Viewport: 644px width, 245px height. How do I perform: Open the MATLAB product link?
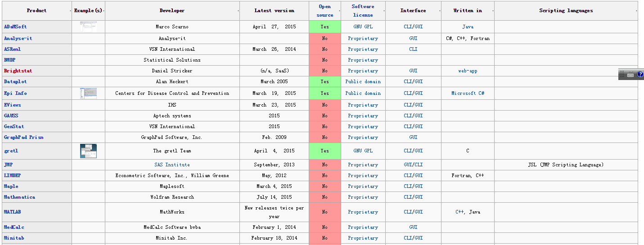click(x=12, y=212)
